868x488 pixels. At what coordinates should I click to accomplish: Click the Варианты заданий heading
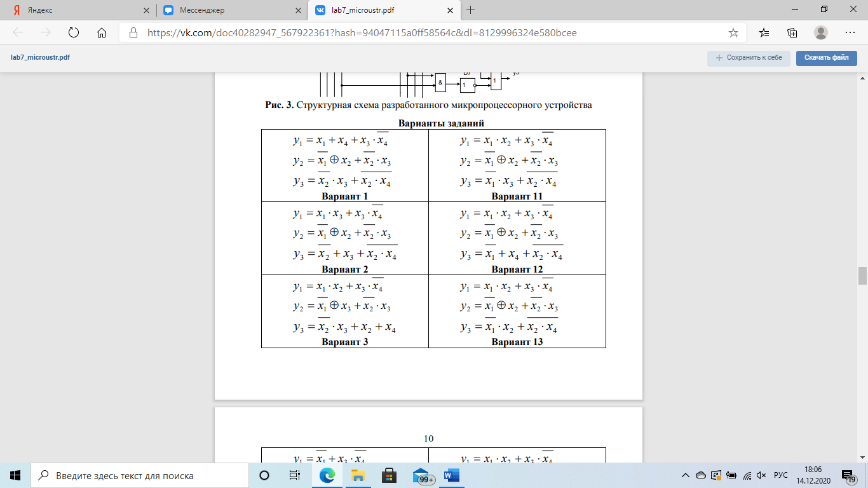point(441,123)
